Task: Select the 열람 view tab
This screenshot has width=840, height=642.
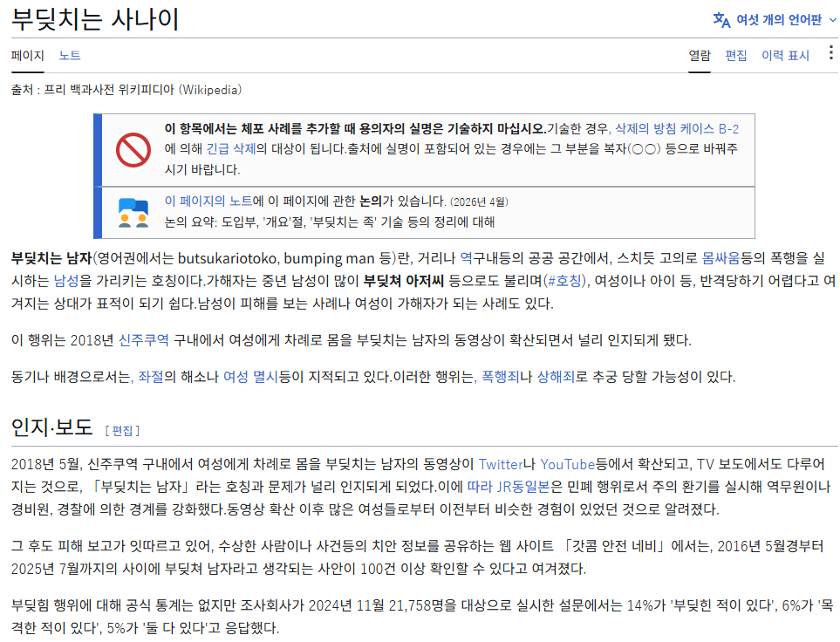Action: tap(699, 55)
